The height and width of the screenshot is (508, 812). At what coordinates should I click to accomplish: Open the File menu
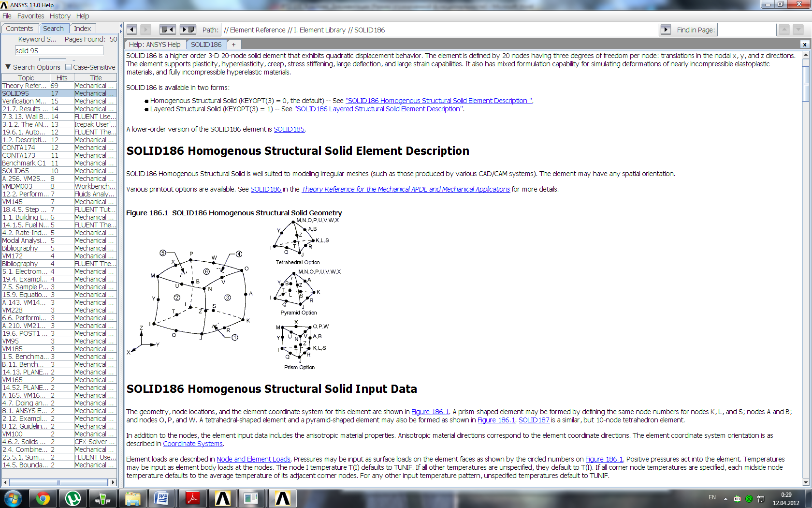pos(7,16)
